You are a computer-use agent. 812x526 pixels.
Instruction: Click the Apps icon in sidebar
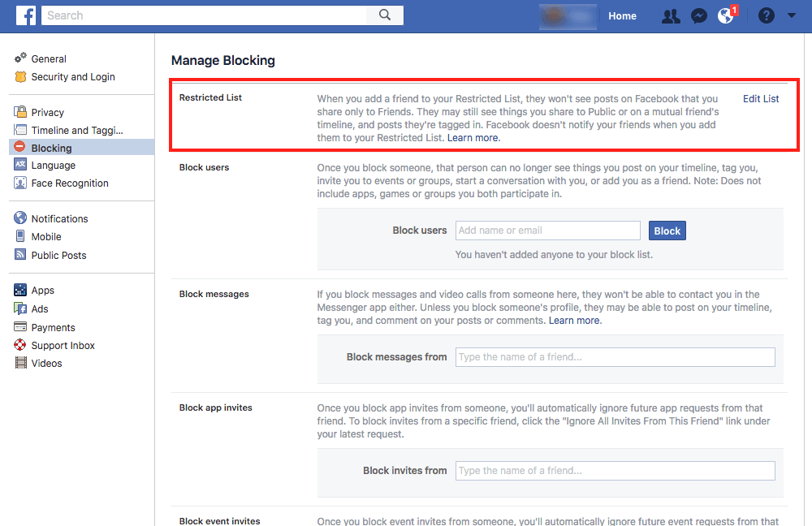point(20,290)
